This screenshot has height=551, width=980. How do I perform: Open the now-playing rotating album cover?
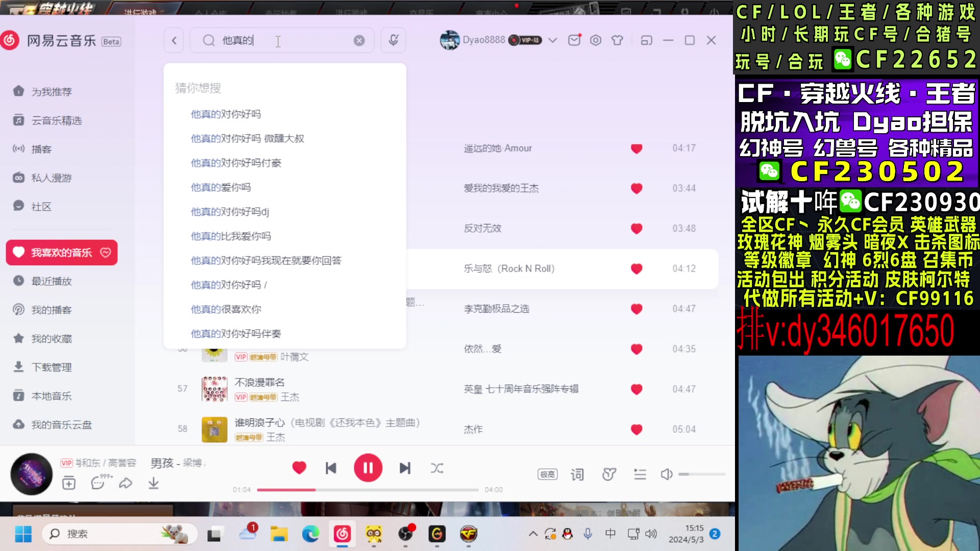(32, 474)
